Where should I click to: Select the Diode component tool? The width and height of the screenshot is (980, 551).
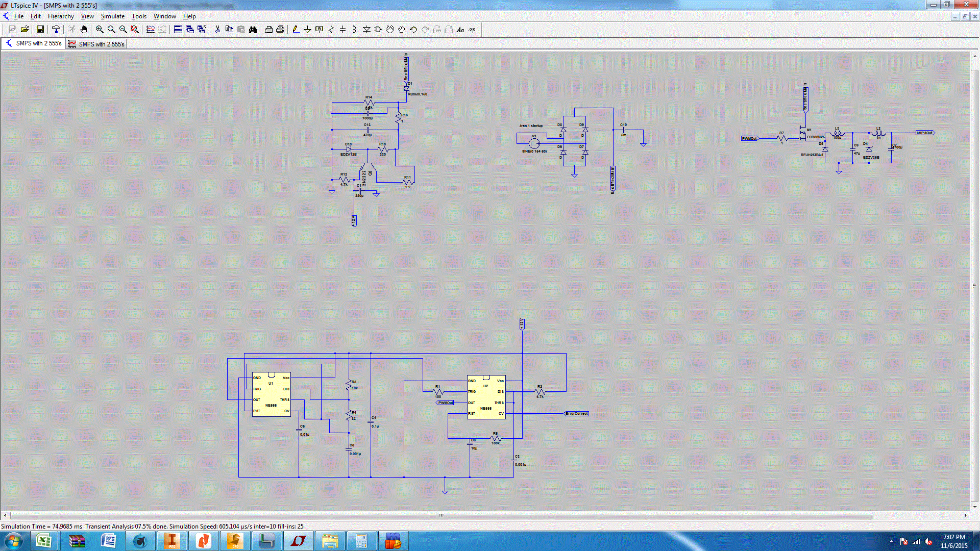point(366,30)
